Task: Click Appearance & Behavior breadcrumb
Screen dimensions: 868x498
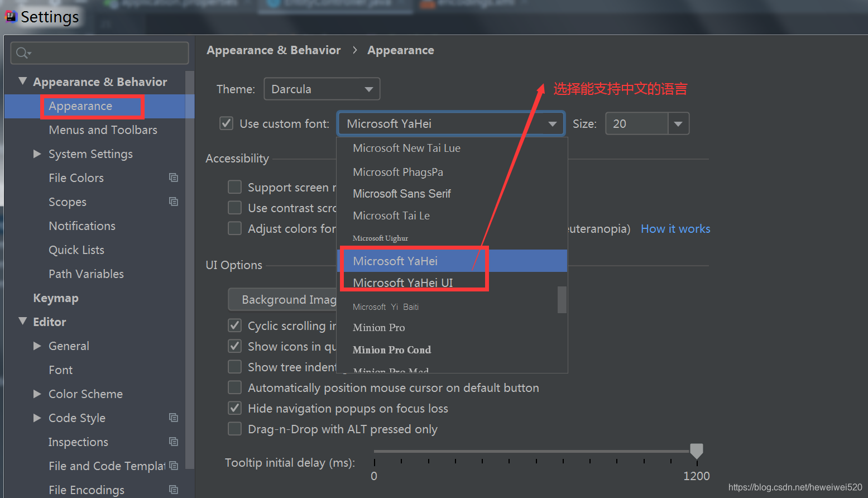Action: [x=274, y=50]
